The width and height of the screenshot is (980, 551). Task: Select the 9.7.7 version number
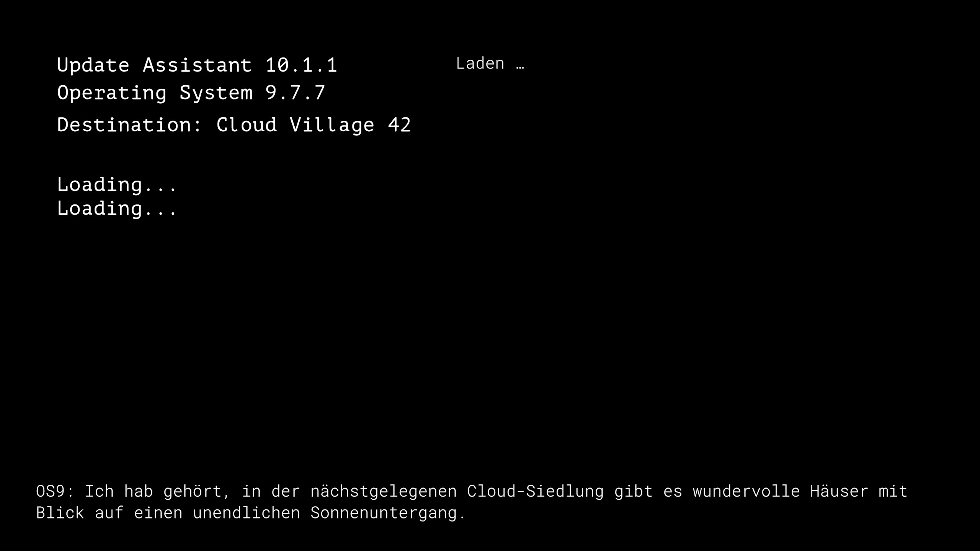tap(295, 93)
